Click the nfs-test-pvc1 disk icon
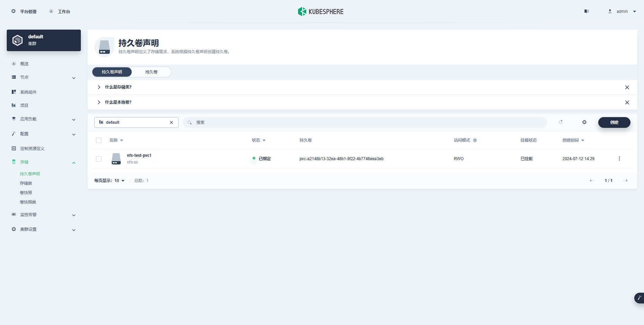 coord(116,159)
